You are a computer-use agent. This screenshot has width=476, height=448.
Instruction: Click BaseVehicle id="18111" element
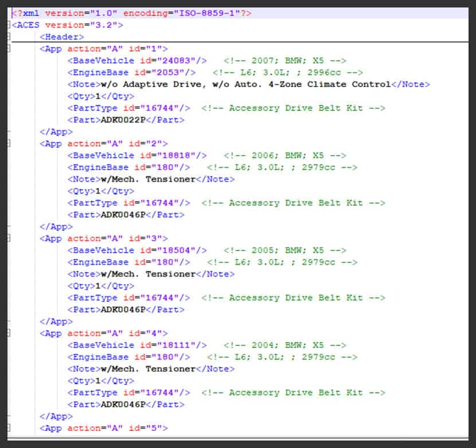pyautogui.click(x=137, y=345)
